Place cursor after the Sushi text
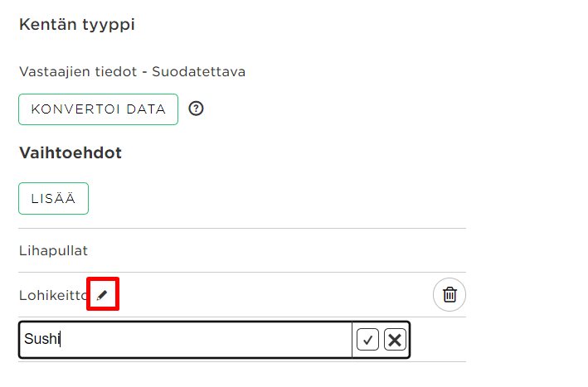Image resolution: width=588 pixels, height=387 pixels. point(61,339)
